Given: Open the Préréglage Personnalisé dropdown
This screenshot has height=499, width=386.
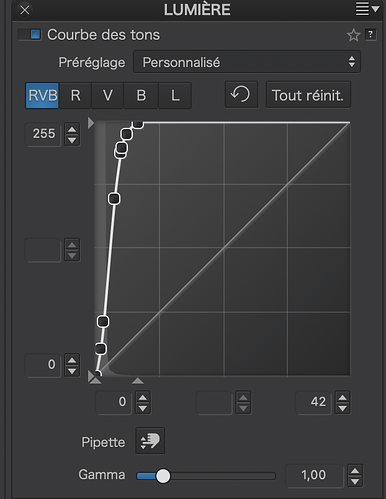Looking at the screenshot, I should pyautogui.click(x=247, y=62).
